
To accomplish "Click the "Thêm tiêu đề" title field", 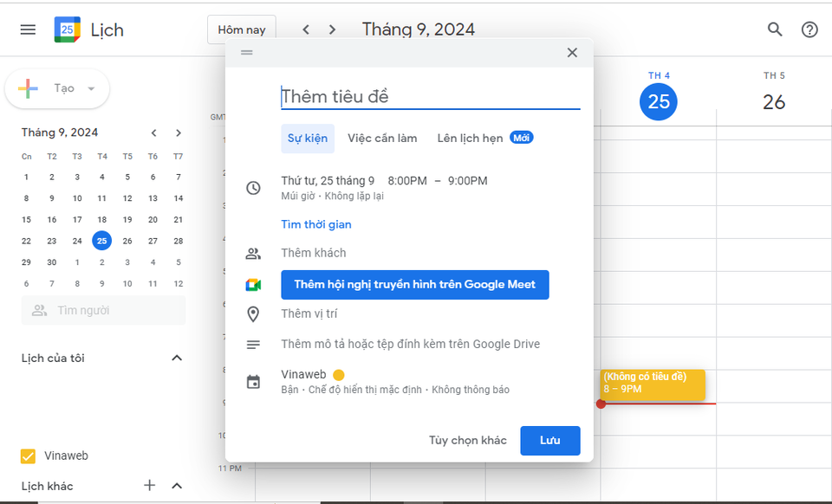I will 430,97.
